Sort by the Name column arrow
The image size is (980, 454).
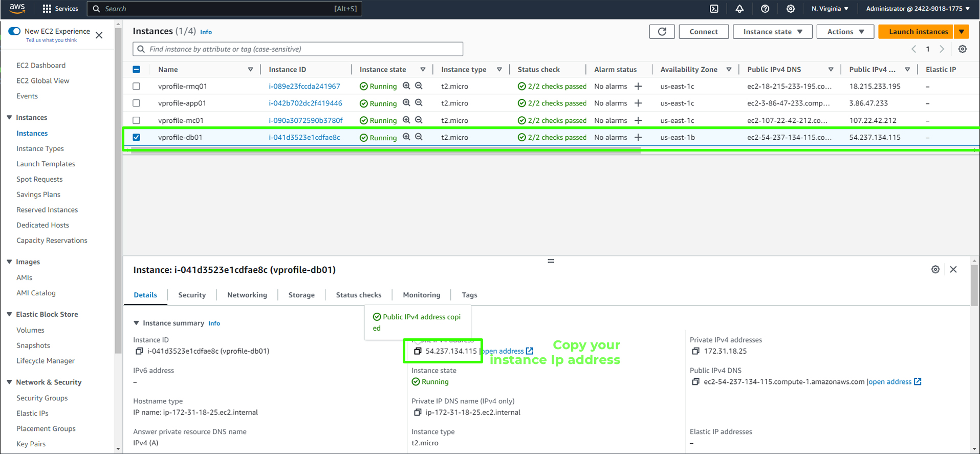pyautogui.click(x=250, y=70)
